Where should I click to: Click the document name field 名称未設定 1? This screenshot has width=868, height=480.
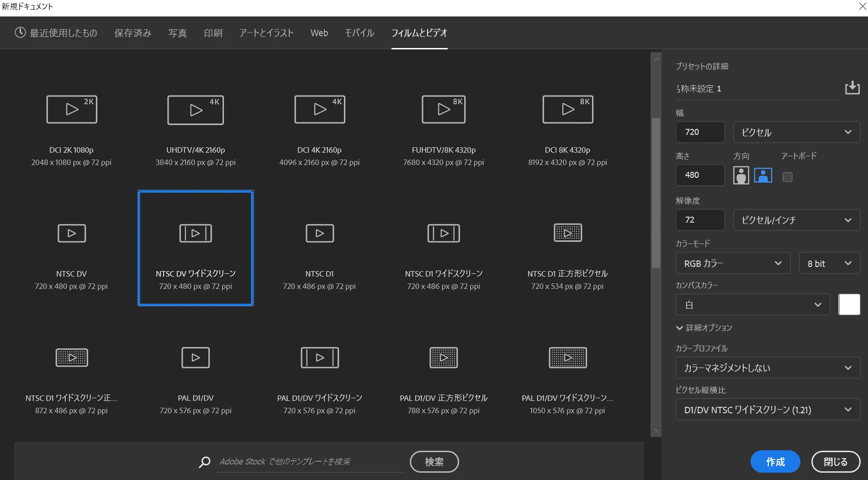click(x=758, y=89)
